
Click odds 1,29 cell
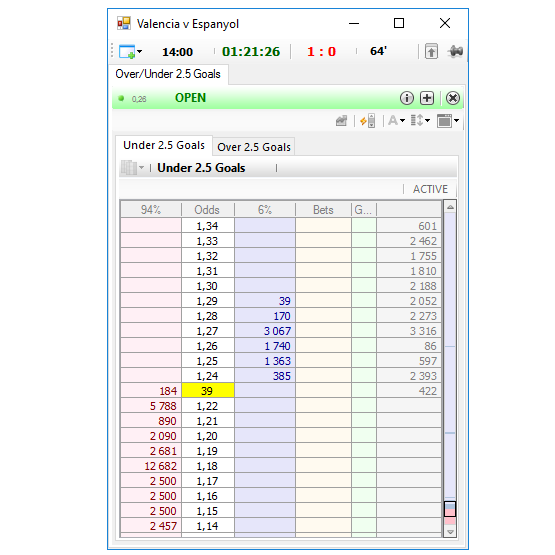[208, 301]
